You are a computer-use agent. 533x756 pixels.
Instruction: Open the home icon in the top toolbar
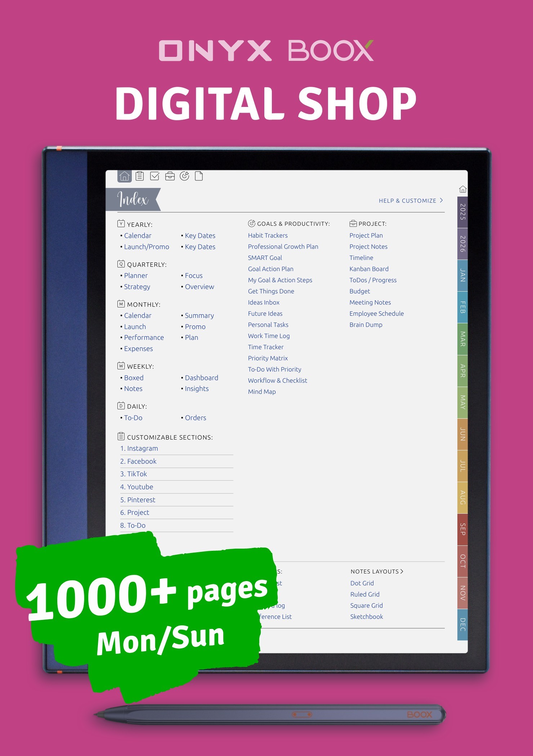[125, 176]
